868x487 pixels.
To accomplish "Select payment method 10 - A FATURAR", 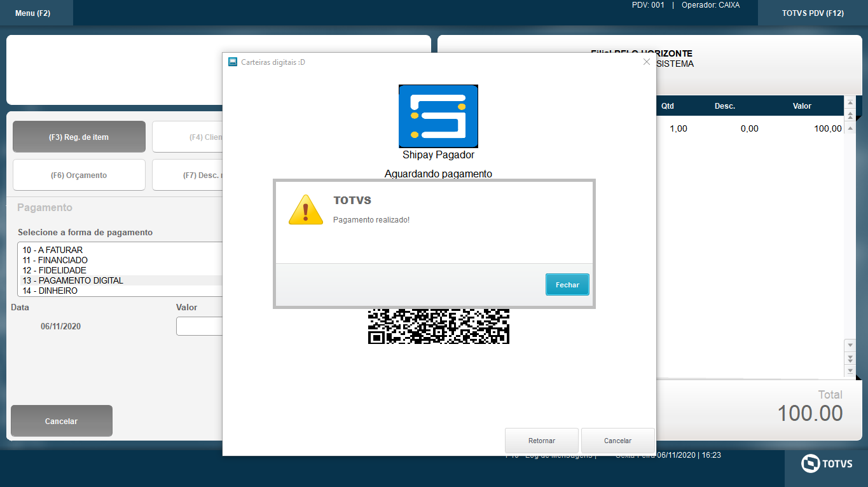I will point(121,250).
